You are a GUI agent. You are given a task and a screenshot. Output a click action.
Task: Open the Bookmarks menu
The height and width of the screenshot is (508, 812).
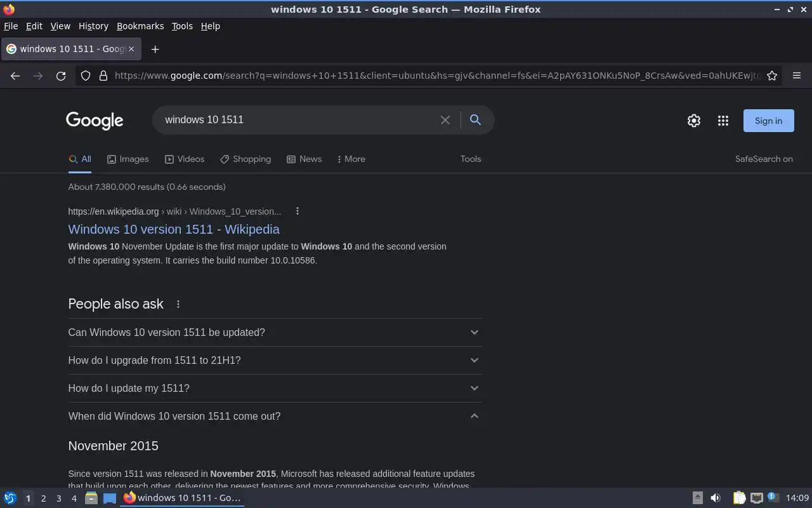pyautogui.click(x=140, y=26)
